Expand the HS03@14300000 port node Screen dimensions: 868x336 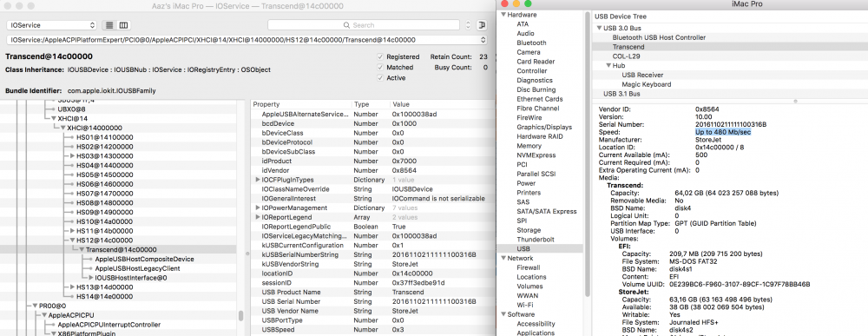tap(73, 156)
